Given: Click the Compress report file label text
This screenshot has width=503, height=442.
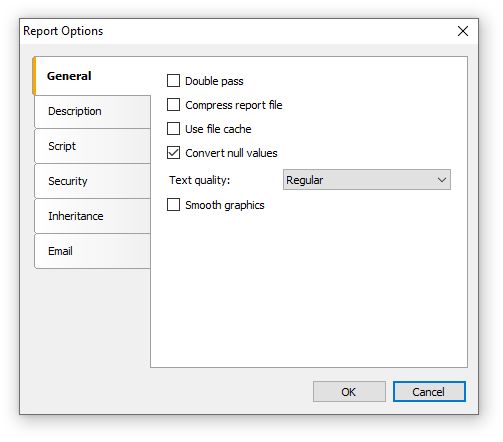Looking at the screenshot, I should click(234, 105).
